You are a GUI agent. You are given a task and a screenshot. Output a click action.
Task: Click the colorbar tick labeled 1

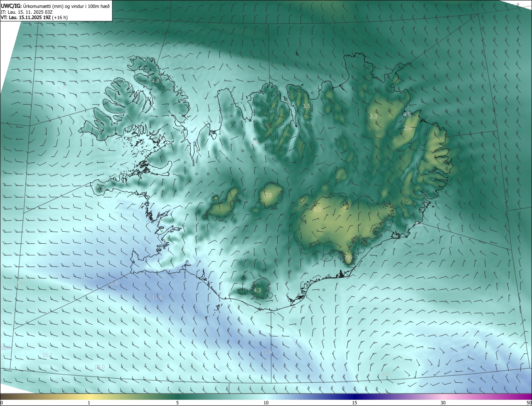[x=89, y=403]
